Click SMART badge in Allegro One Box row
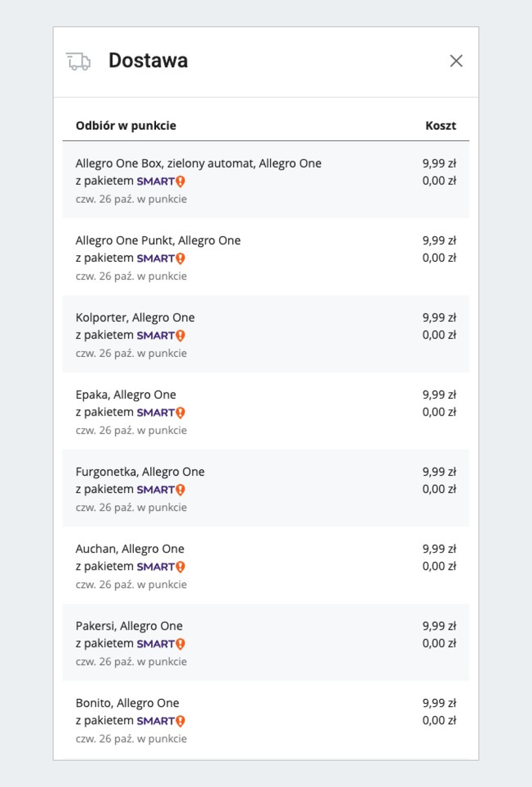The height and width of the screenshot is (787, 532). (x=161, y=181)
